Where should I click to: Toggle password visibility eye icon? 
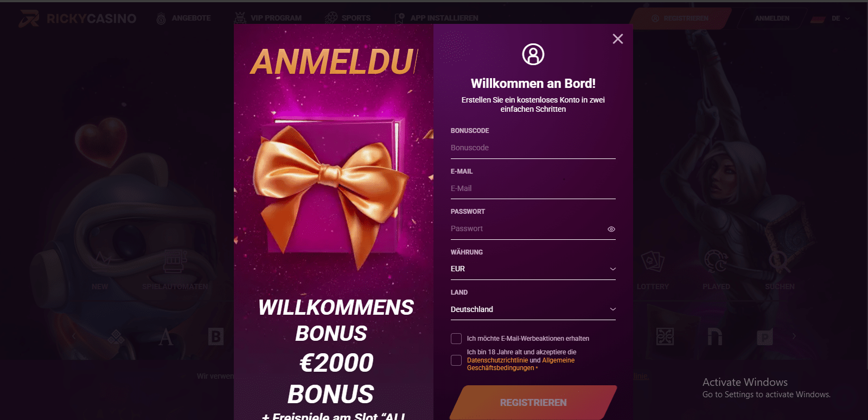611,229
